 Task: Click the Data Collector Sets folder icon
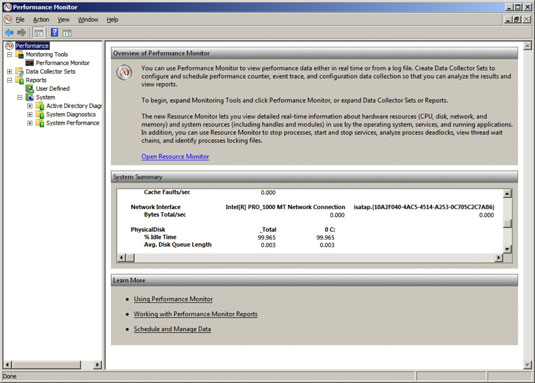click(x=20, y=71)
